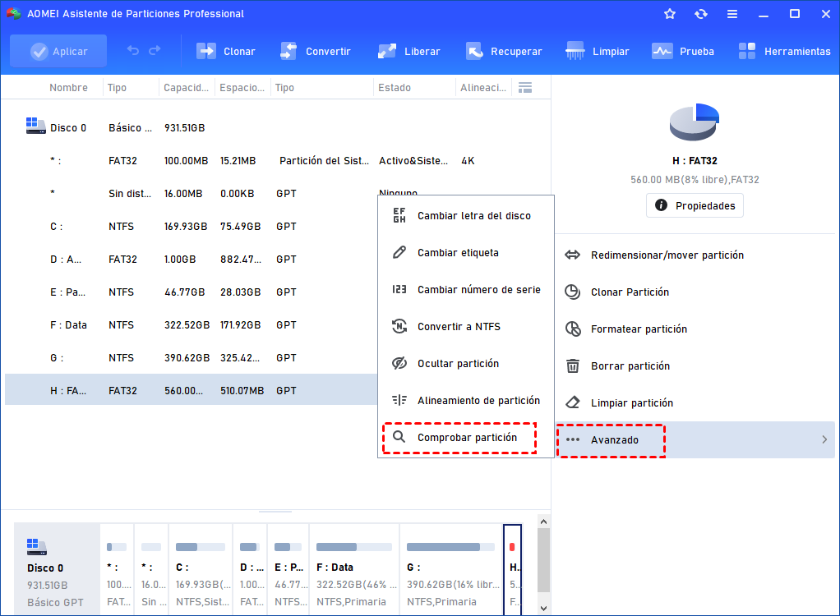Open the title bar hamburger menu

732,14
